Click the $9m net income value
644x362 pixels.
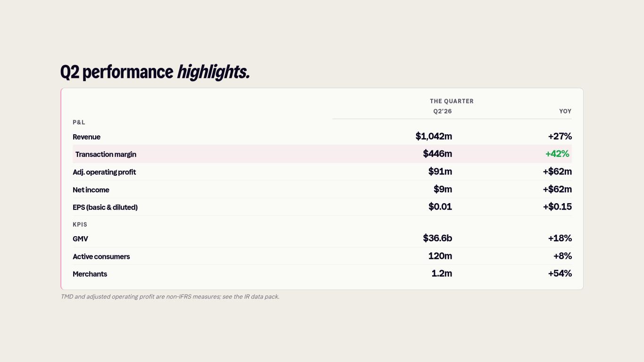click(443, 189)
